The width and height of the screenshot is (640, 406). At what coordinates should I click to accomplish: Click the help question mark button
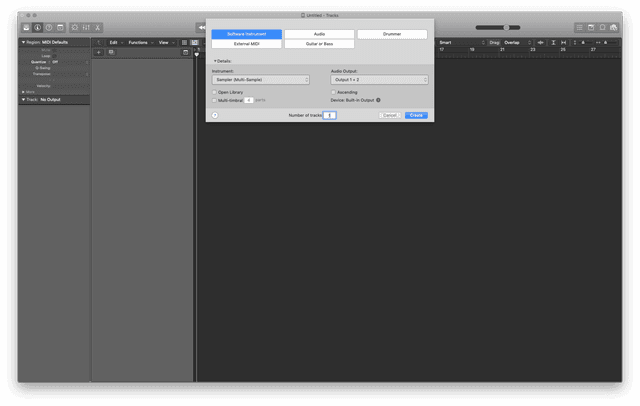[x=215, y=115]
